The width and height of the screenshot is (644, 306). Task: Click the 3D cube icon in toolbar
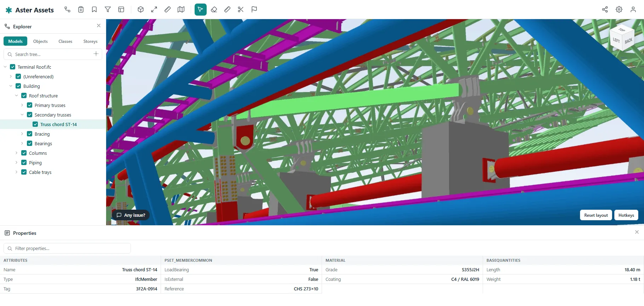pos(140,10)
